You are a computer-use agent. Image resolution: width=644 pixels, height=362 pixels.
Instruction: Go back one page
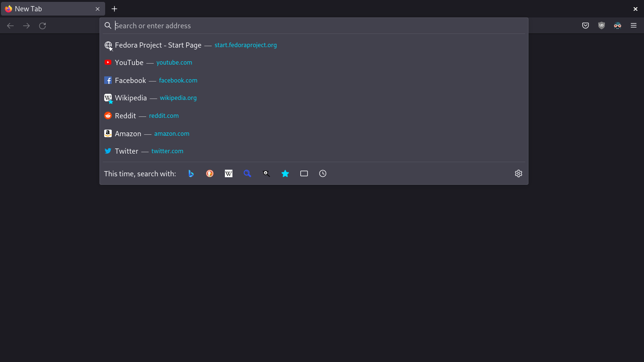click(x=10, y=26)
